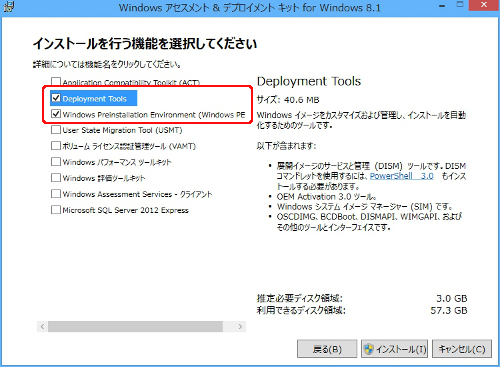The image size is (500, 367).
Task: Select the Deployment Tools feature label
Action: coord(95,99)
